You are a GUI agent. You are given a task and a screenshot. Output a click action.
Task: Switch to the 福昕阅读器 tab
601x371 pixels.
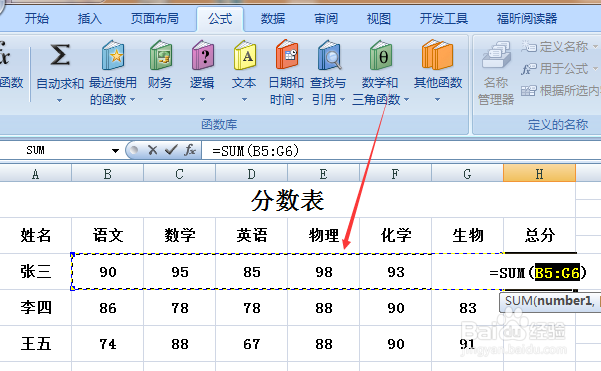527,18
